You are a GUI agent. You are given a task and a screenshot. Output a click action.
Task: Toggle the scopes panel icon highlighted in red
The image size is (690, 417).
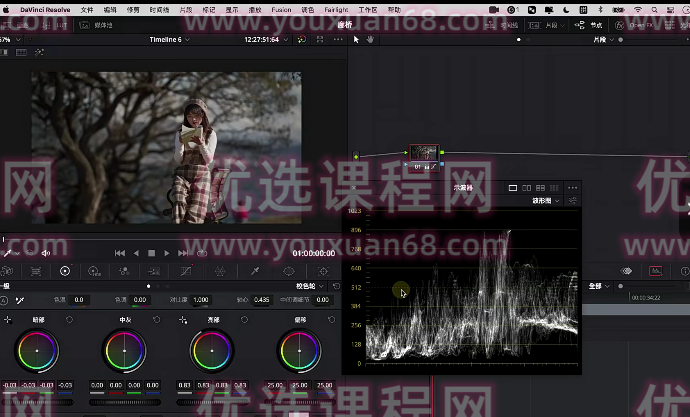[x=656, y=271]
